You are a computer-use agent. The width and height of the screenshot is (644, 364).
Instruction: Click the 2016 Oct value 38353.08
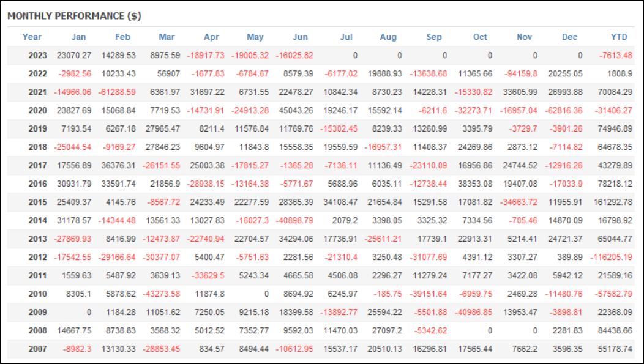475,184
